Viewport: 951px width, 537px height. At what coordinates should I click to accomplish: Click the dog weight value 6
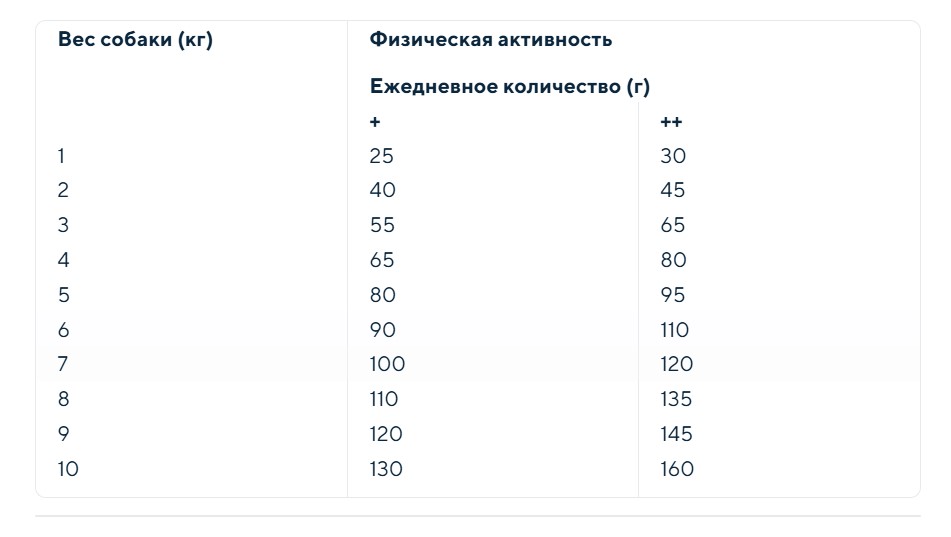(x=64, y=330)
